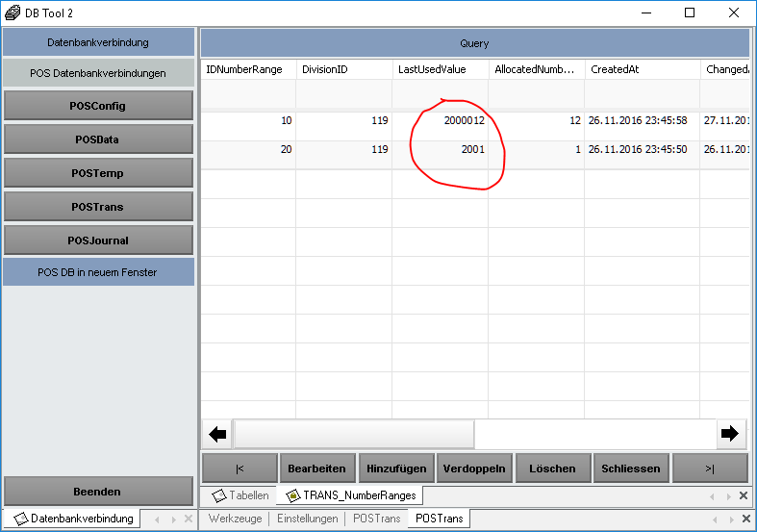Jump to last record button
The height and width of the screenshot is (532, 757).
pos(710,469)
